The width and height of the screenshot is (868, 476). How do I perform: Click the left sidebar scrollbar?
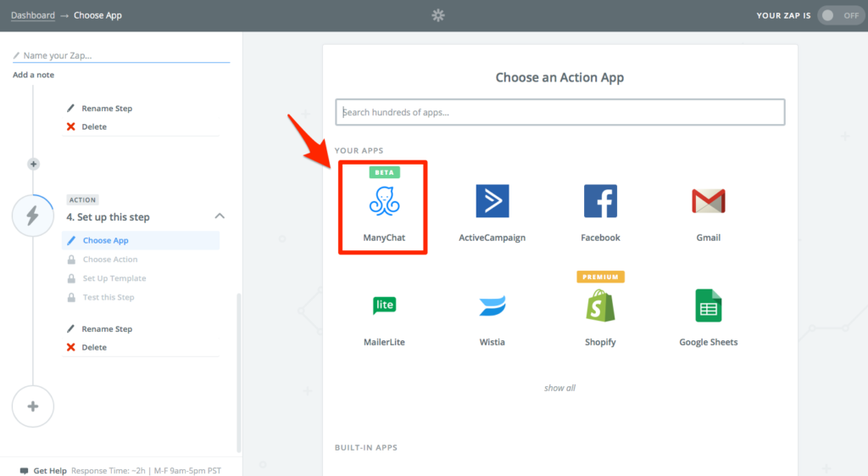(238, 373)
